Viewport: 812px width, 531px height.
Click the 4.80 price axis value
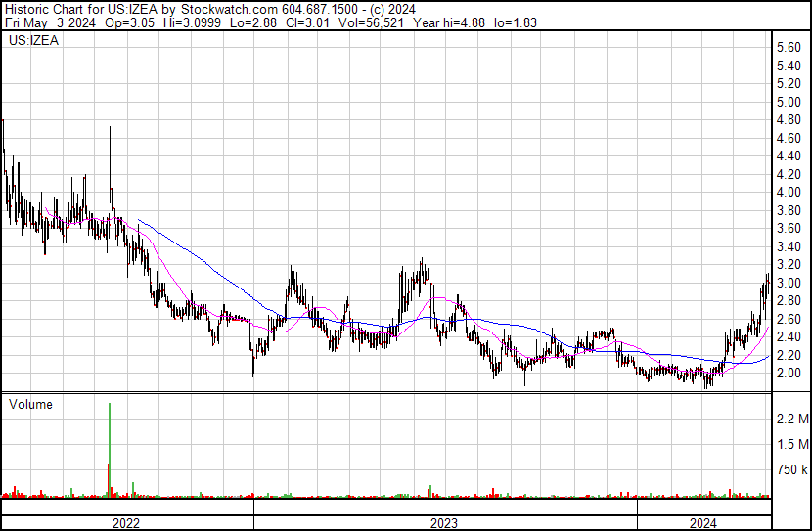[789, 120]
